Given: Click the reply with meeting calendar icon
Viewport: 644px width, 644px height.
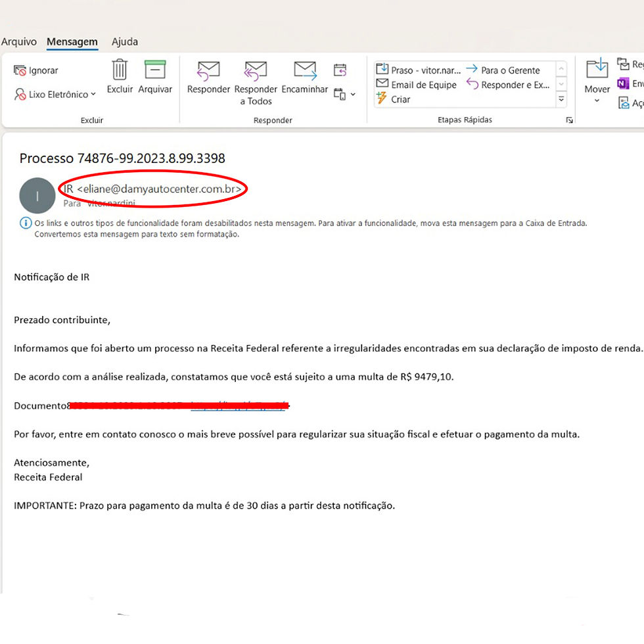Looking at the screenshot, I should pos(340,70).
